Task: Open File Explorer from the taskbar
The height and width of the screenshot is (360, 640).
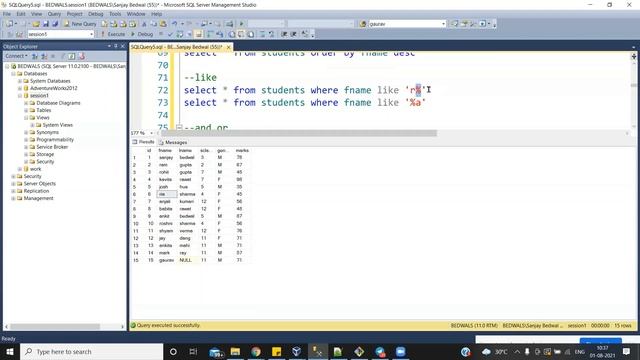Action: point(236,352)
